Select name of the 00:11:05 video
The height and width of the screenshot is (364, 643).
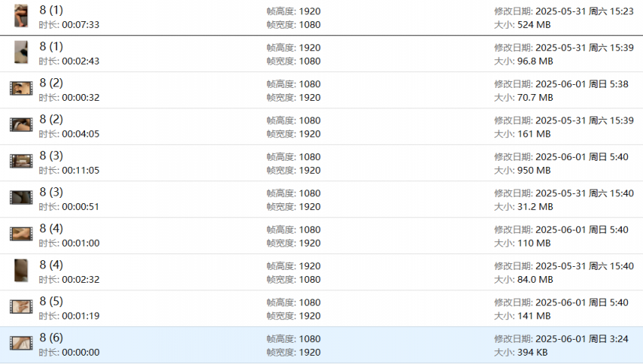click(51, 155)
